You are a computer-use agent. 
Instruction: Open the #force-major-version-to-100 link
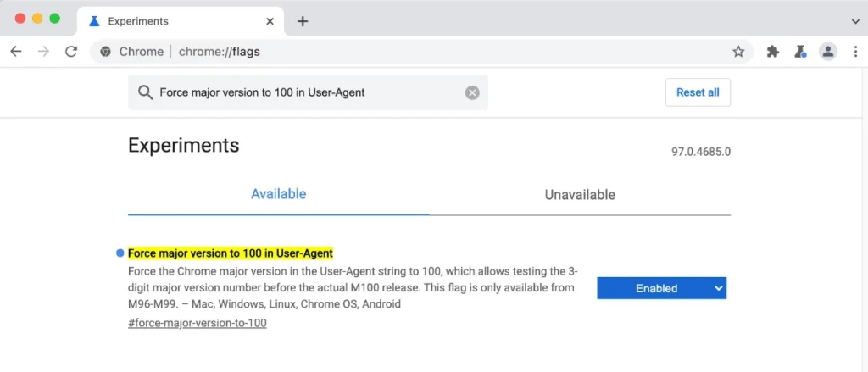pyautogui.click(x=197, y=323)
